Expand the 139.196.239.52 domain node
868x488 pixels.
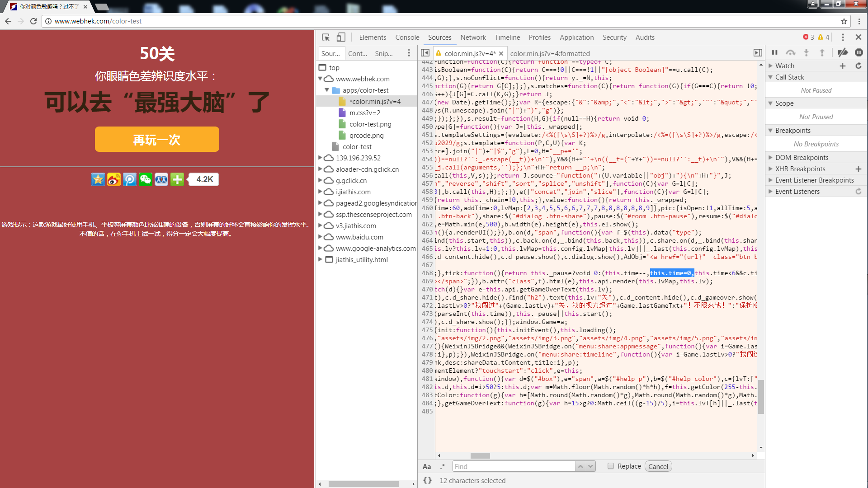(320, 158)
